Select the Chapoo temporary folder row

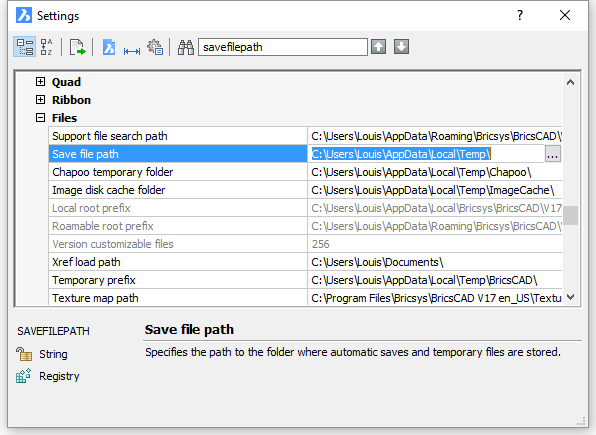click(305, 172)
